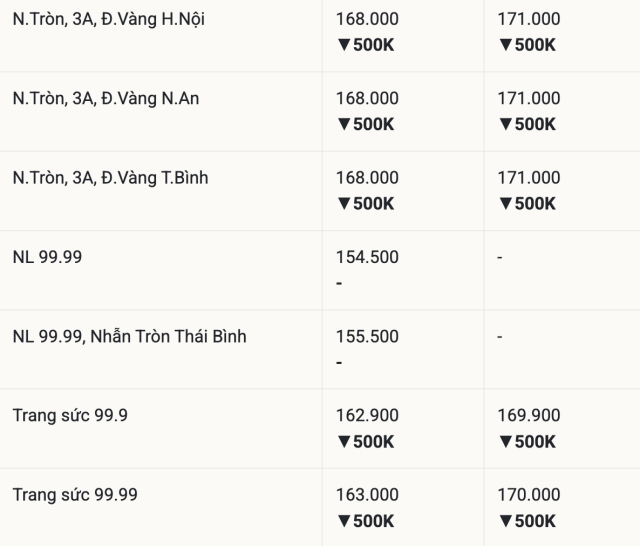The width and height of the screenshot is (640, 546).
Task: Click the 170.000 price for Trang sức 99.99
Action: click(x=528, y=494)
